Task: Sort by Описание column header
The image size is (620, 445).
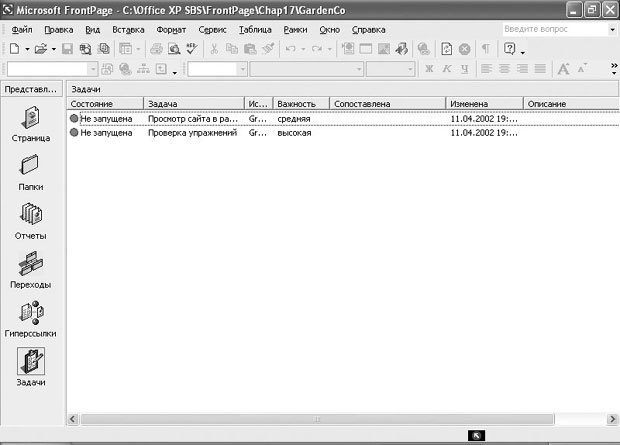Action: [571, 104]
